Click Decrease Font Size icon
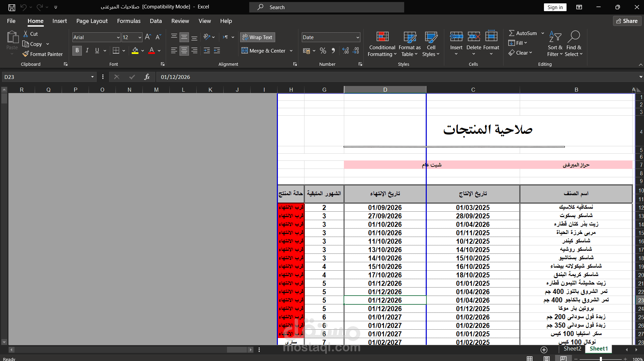This screenshot has width=644, height=361. (158, 37)
